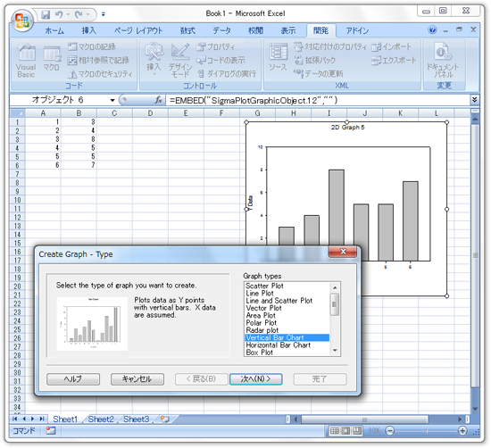
Task: Select Line and Scatter Plot type
Action: tap(279, 301)
